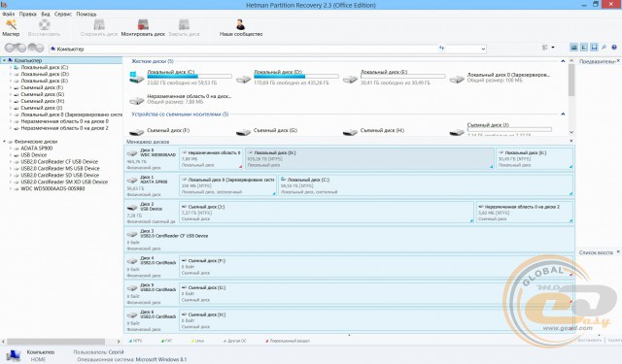Screen dimensions: 622x364
Task: Select Неразмеченная область 0 drive icon in main pane
Action: click(x=136, y=101)
